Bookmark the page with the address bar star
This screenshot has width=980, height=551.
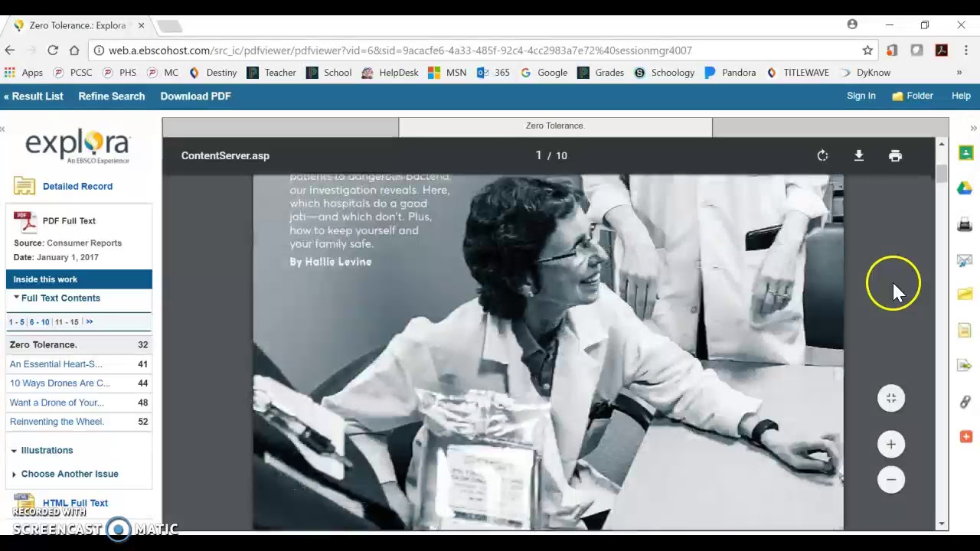coord(867,51)
